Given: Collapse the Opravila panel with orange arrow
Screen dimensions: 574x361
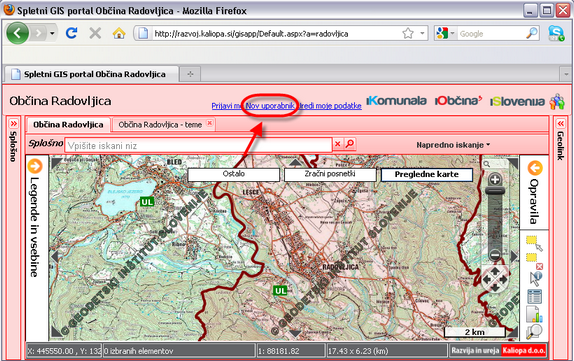Looking at the screenshot, I should 535,168.
